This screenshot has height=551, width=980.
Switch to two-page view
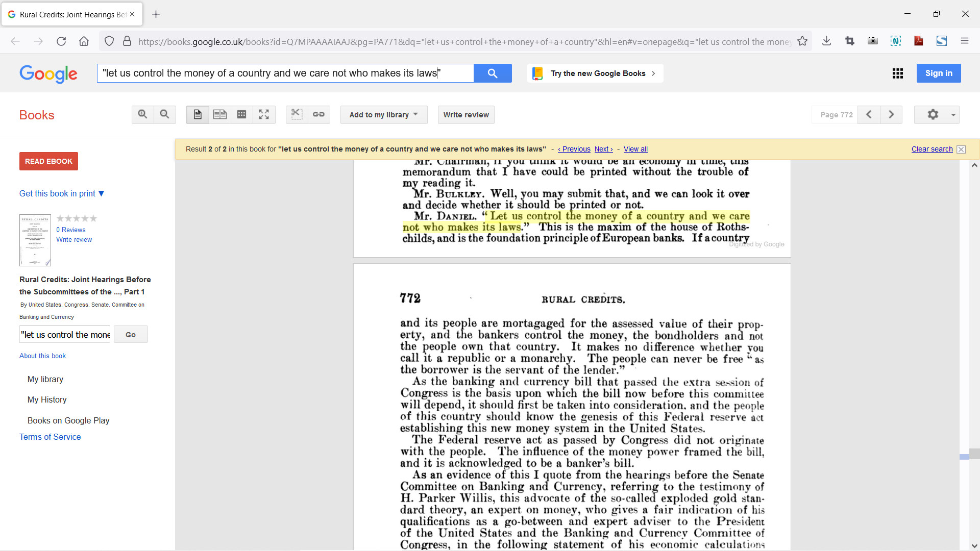tap(219, 114)
